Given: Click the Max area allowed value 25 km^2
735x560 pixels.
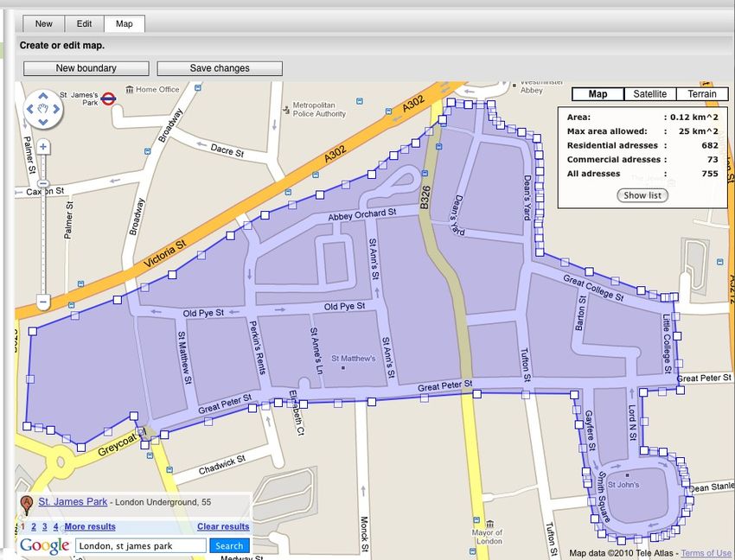Looking at the screenshot, I should click(699, 131).
